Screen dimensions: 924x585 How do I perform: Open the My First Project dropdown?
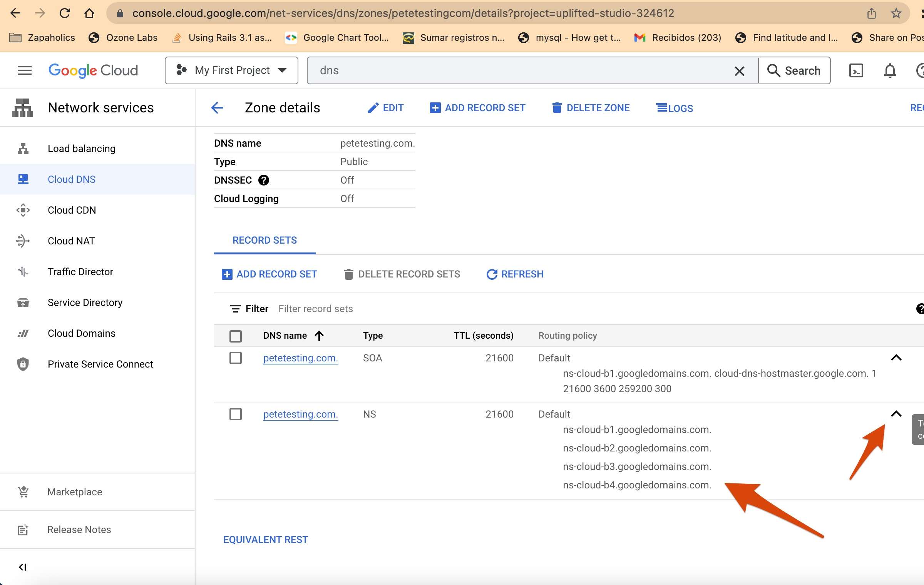point(231,70)
